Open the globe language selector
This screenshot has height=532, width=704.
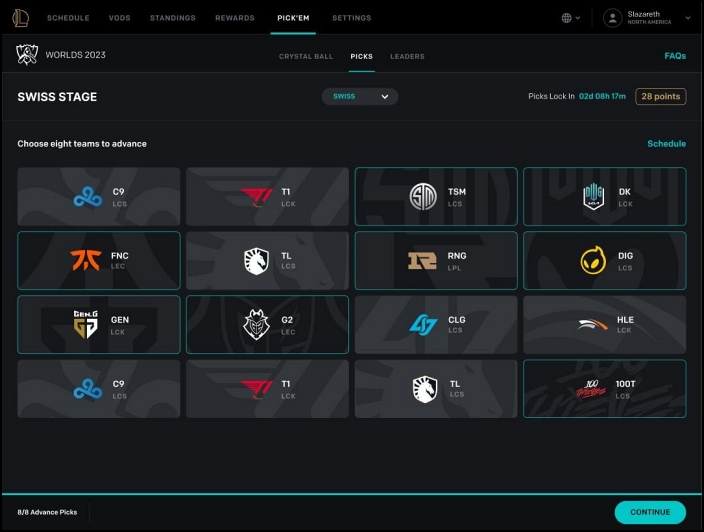pyautogui.click(x=571, y=18)
